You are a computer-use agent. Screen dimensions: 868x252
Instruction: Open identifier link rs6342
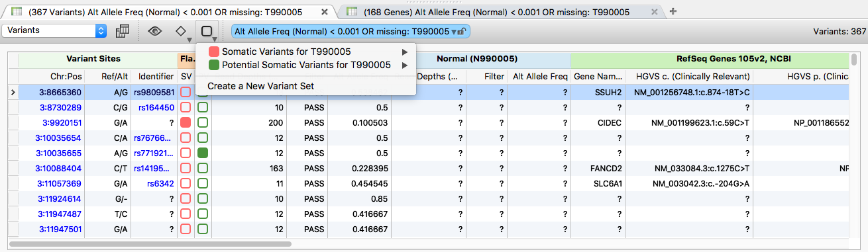pyautogui.click(x=161, y=183)
